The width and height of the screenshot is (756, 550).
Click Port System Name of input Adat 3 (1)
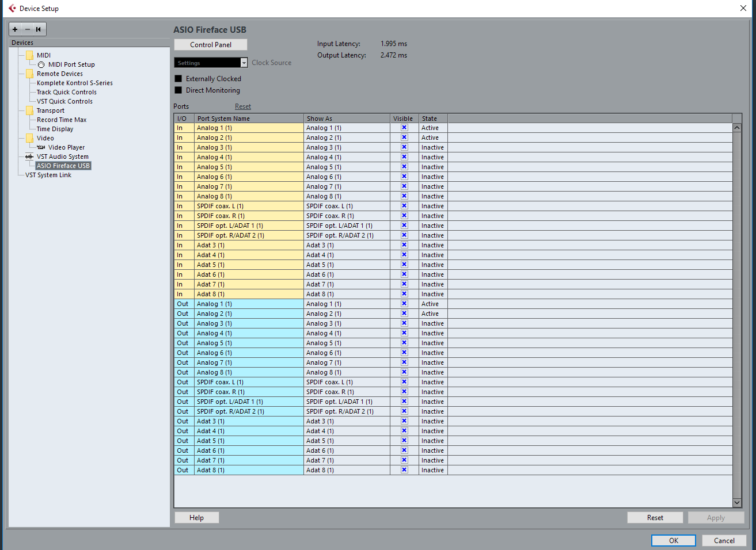click(249, 245)
